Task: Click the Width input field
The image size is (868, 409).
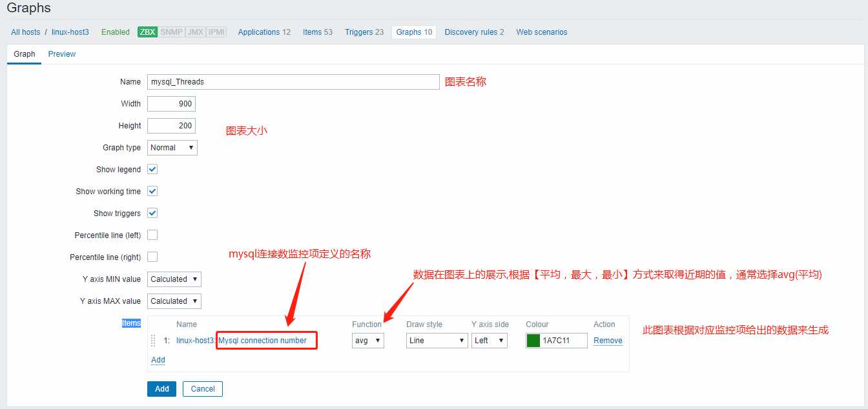Action: pos(171,104)
